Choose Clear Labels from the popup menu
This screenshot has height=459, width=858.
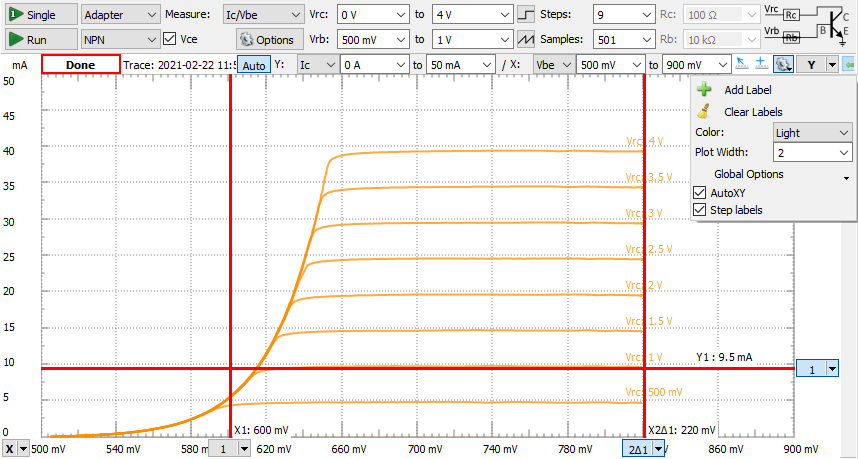[x=753, y=112]
